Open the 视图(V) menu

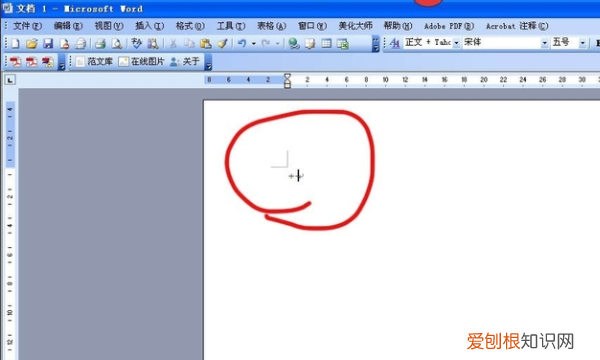coord(109,26)
